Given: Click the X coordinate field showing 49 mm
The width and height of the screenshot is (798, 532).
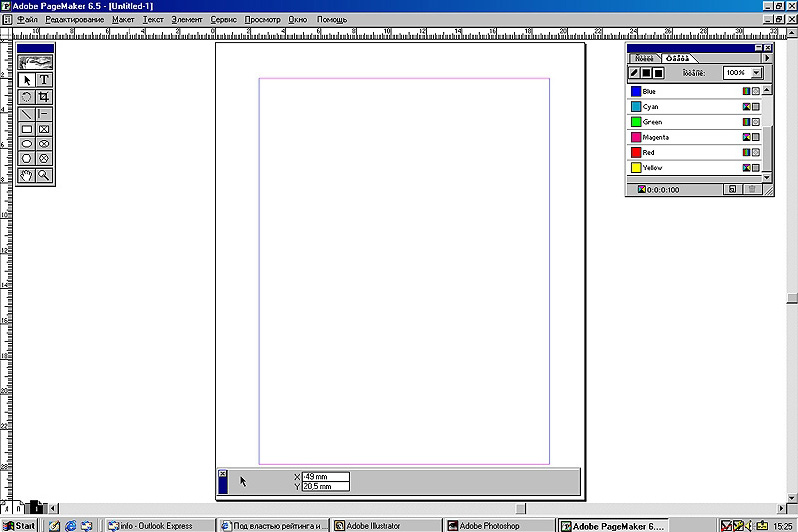Looking at the screenshot, I should pos(325,477).
